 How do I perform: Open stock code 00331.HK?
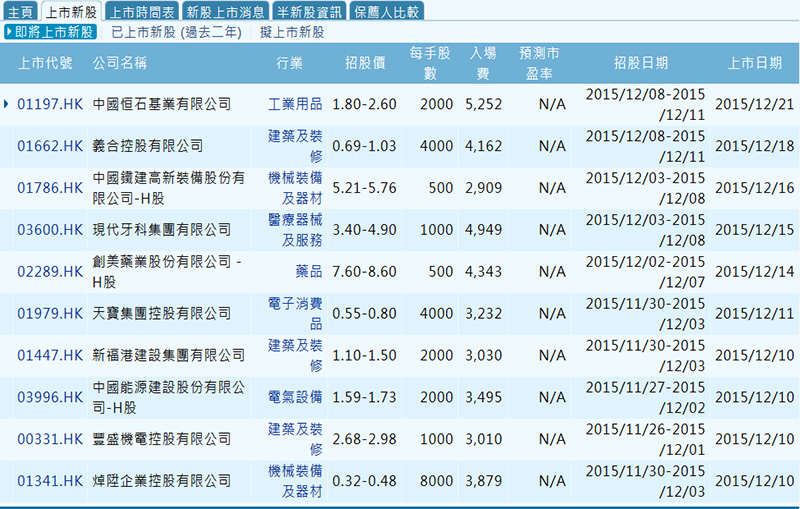click(x=50, y=439)
